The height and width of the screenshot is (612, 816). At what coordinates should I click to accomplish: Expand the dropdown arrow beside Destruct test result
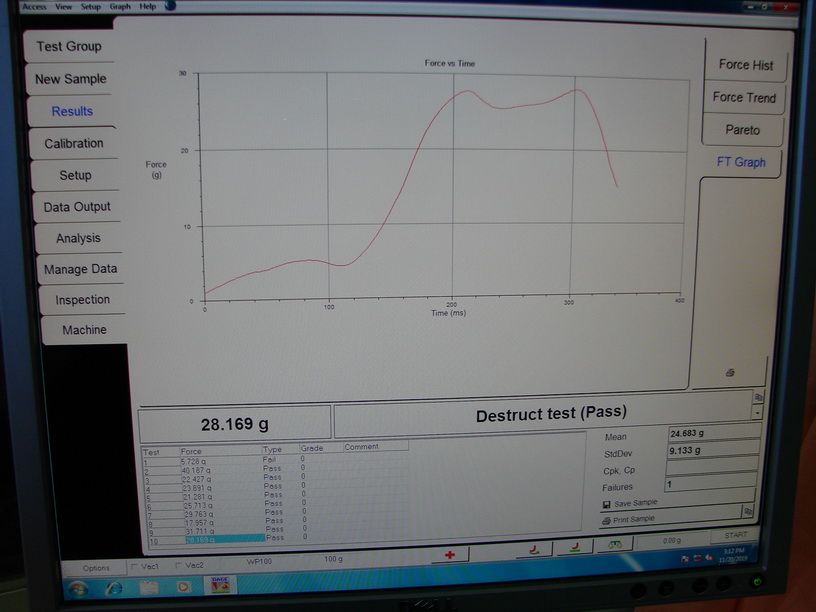(757, 412)
